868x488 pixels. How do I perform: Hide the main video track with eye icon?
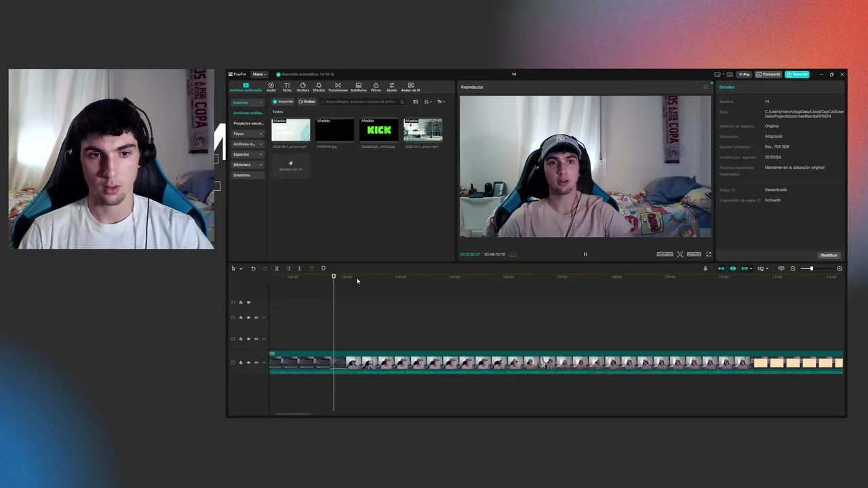[248, 363]
